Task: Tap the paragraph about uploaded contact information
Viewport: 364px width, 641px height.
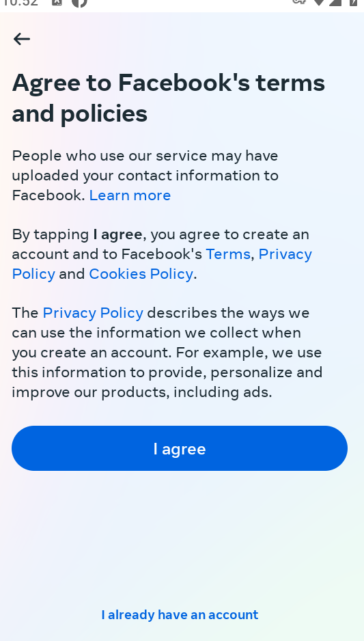Action: click(145, 176)
